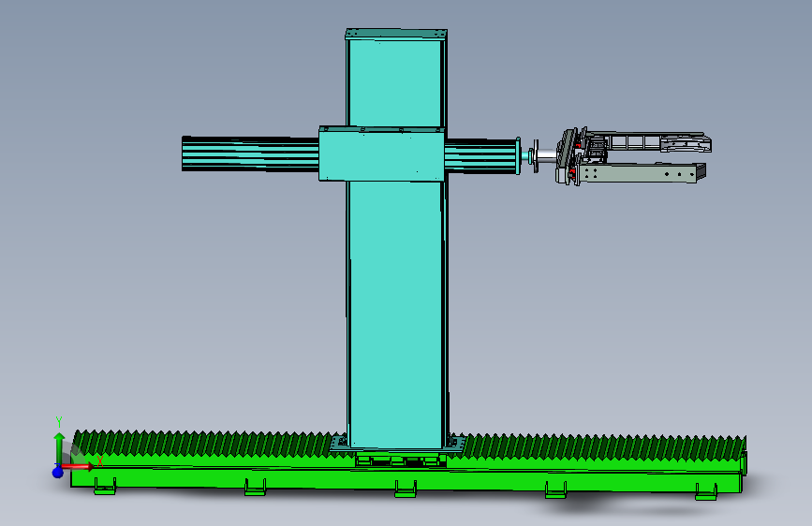Screen dimensions: 812x526
Task: Select the tall cyan vertical column
Action: [x=396, y=311]
